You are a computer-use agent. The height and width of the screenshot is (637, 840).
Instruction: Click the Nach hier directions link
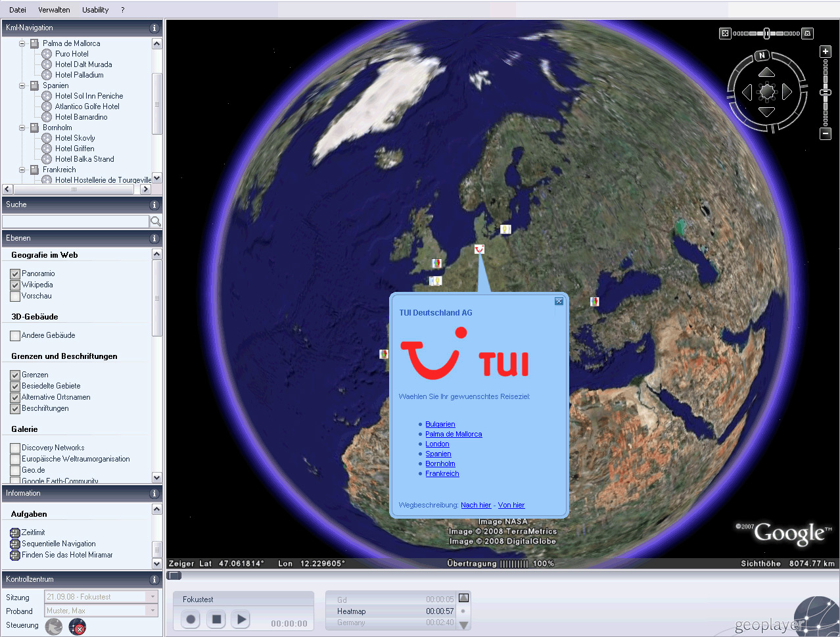pos(476,506)
